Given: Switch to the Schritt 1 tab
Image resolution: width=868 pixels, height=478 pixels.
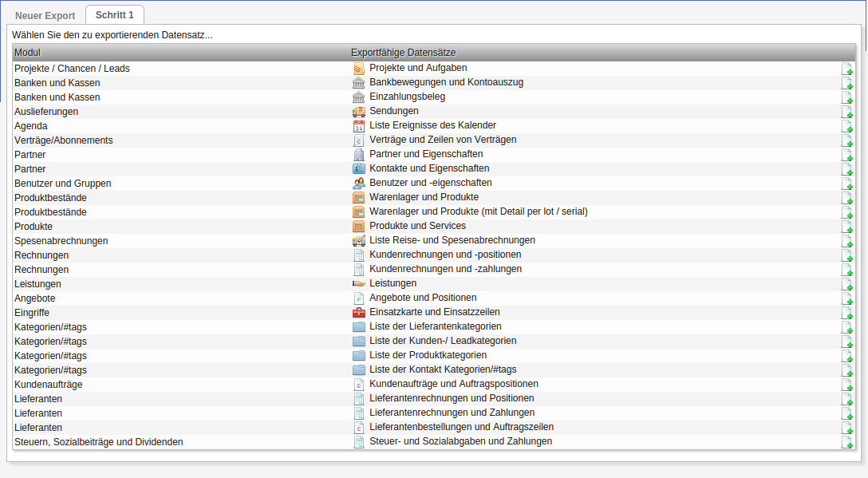Looking at the screenshot, I should (x=114, y=15).
